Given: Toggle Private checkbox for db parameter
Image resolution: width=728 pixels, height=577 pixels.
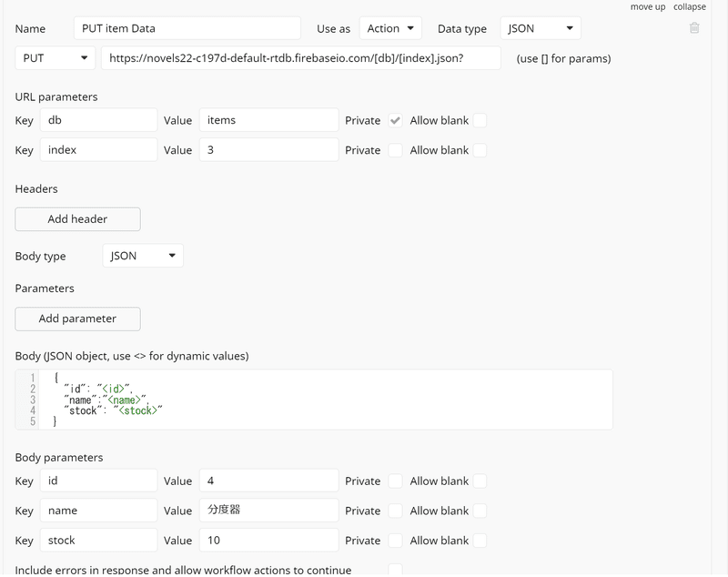Looking at the screenshot, I should 395,121.
